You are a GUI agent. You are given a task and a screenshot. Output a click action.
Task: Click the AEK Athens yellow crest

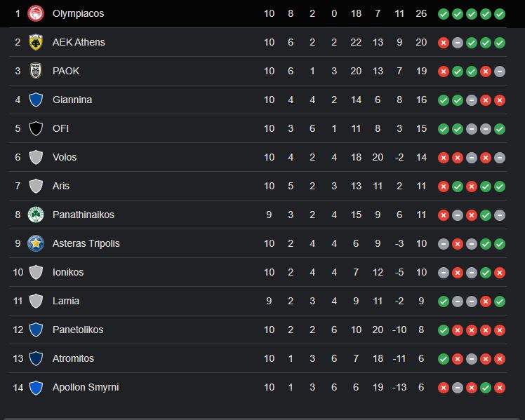coord(36,42)
